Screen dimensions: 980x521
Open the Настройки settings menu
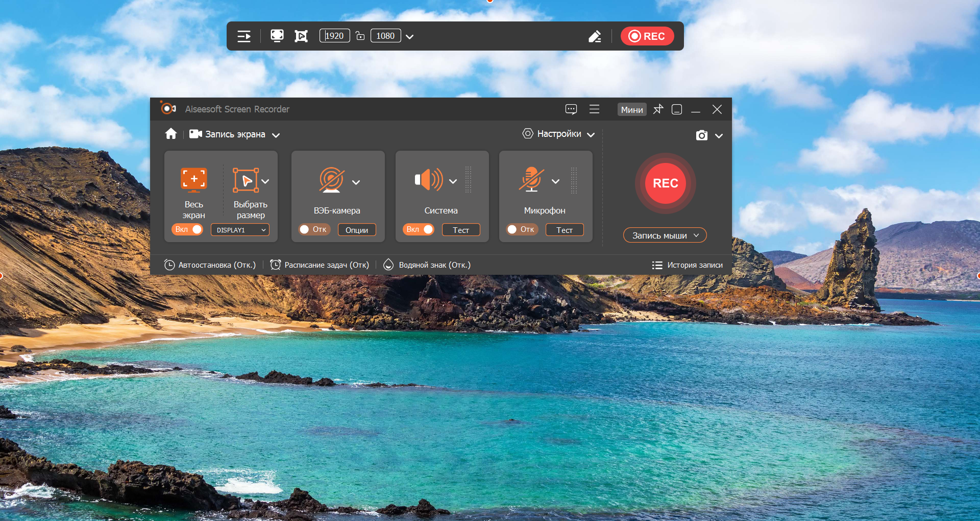tap(559, 134)
